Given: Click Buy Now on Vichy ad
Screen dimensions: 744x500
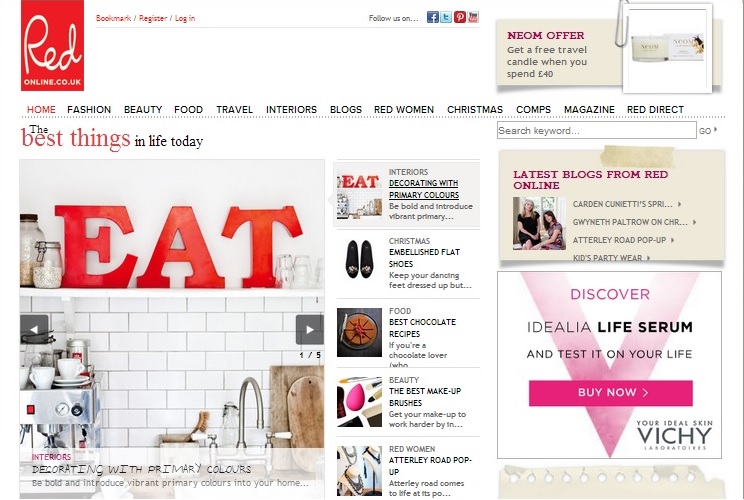Looking at the screenshot, I should click(611, 392).
